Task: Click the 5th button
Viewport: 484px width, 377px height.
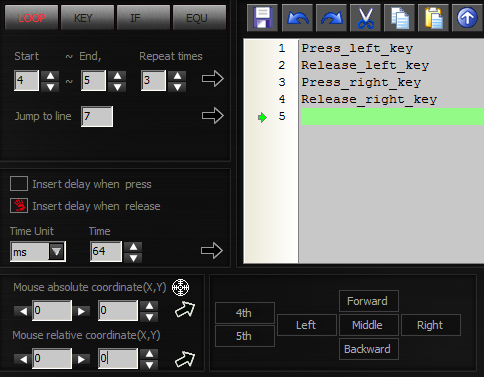Action: coord(245,336)
